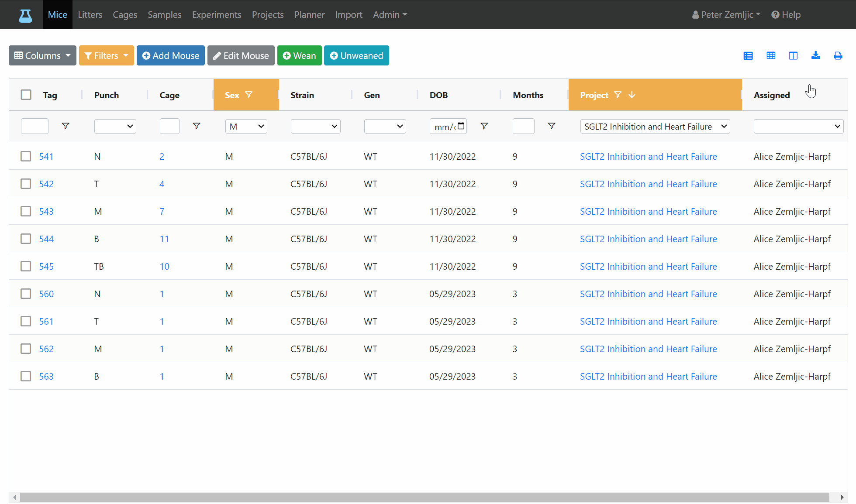
Task: Click the Cage filter funnel icon
Action: tap(197, 126)
